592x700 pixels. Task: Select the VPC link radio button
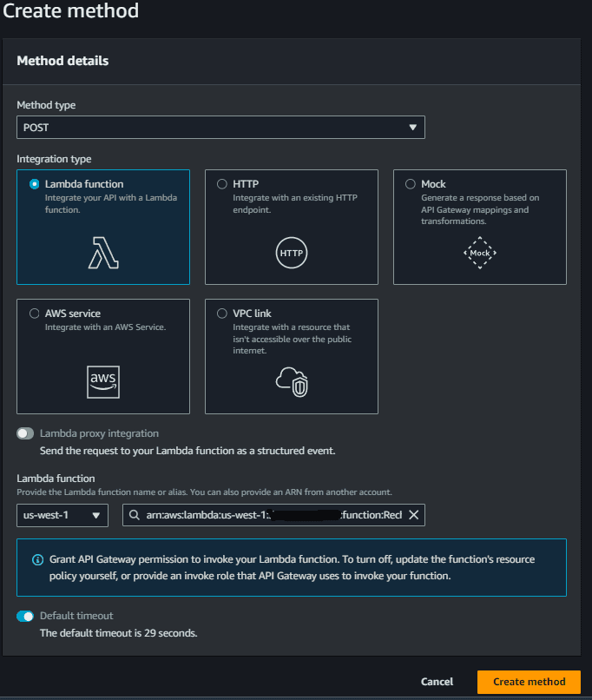tap(221, 314)
